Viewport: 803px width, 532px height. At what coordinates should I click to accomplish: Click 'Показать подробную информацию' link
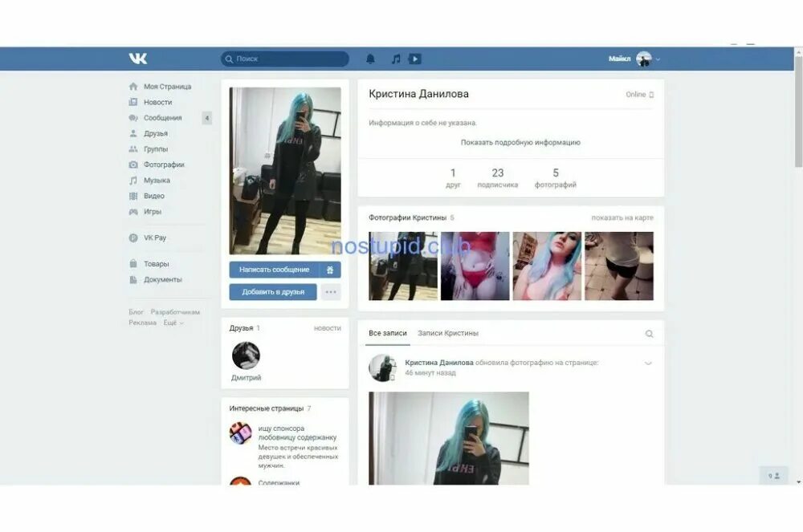[x=520, y=142]
